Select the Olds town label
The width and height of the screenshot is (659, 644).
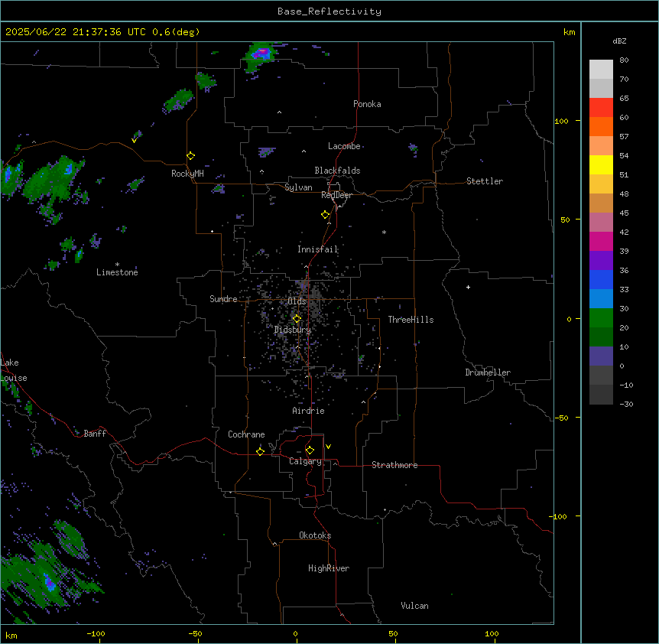click(297, 301)
